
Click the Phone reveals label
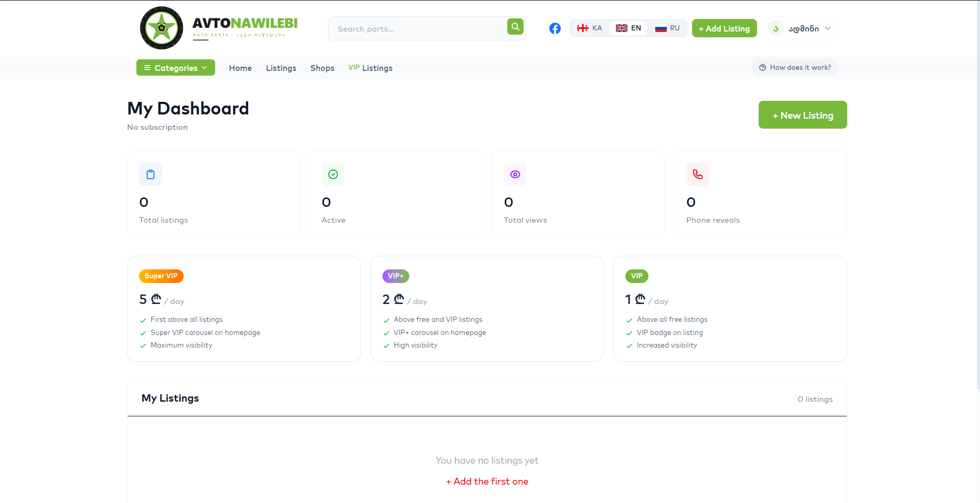713,220
